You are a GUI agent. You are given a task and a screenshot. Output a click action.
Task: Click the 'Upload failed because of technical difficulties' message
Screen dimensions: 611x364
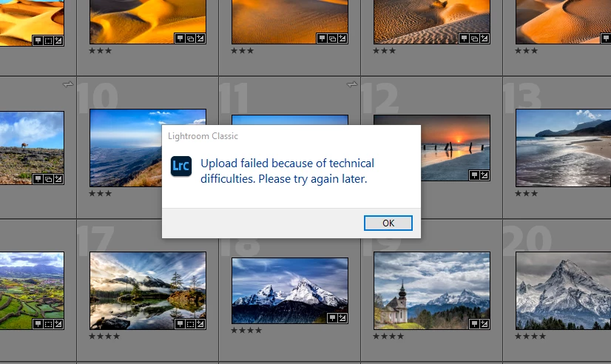coord(287,171)
